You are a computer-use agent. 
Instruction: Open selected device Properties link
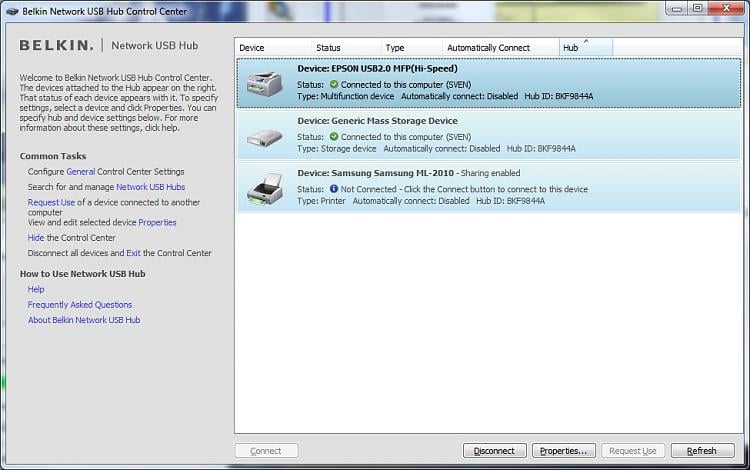click(x=157, y=222)
